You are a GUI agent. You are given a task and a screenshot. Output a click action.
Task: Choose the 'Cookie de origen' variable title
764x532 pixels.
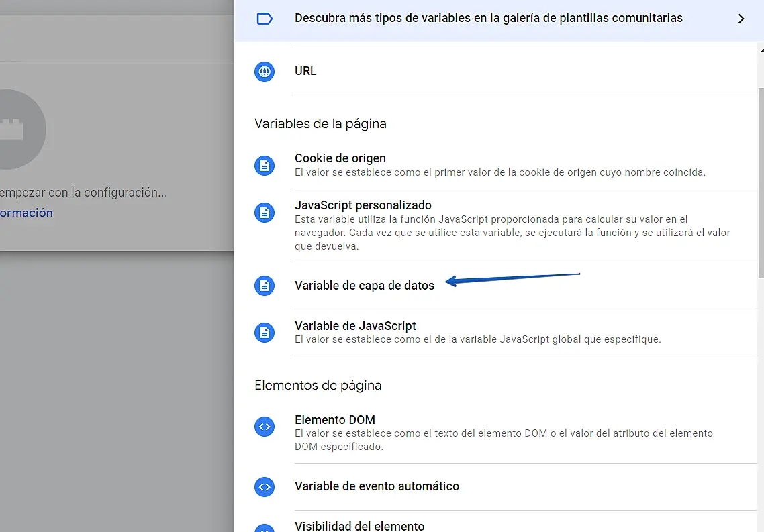(x=340, y=158)
